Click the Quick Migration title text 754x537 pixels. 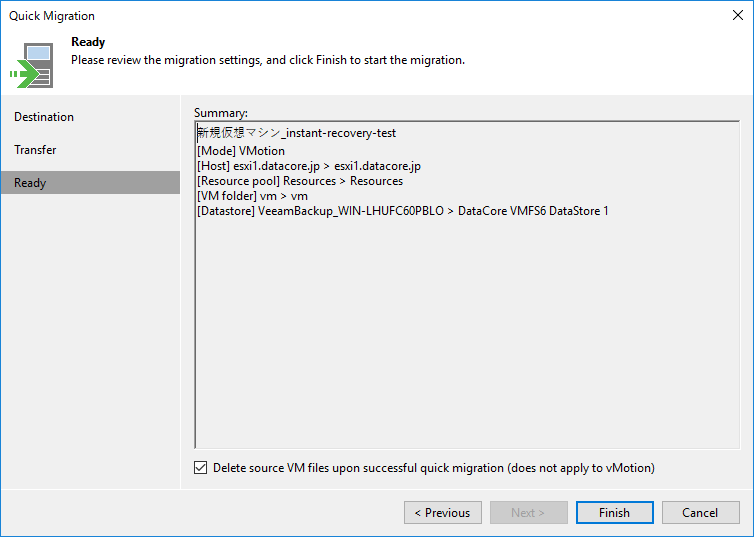click(52, 16)
